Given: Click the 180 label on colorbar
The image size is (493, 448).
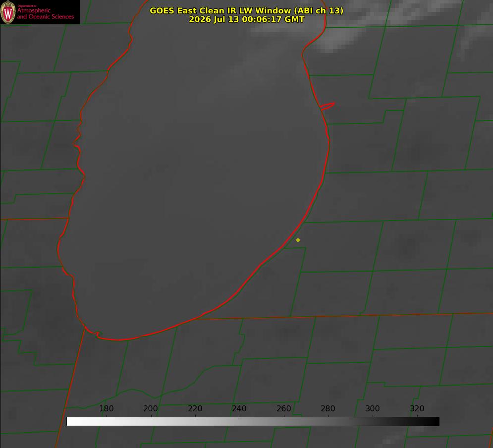Looking at the screenshot, I should (106, 408).
